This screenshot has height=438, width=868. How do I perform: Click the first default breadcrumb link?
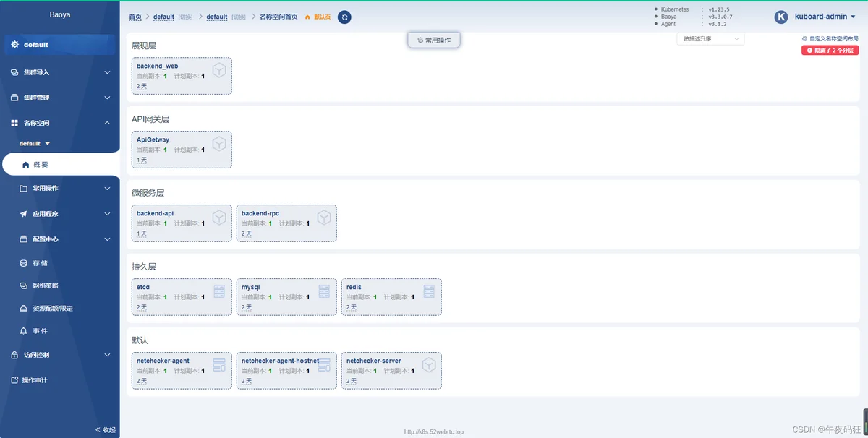tap(164, 17)
